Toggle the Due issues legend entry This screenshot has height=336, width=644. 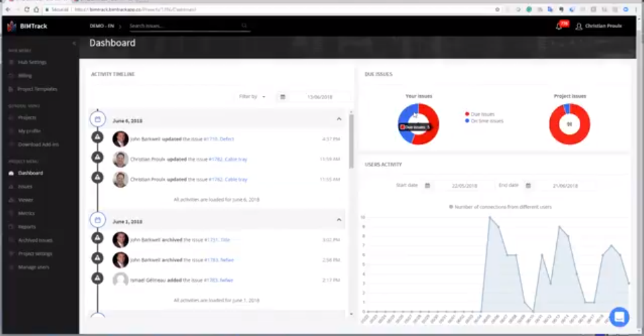[482, 114]
